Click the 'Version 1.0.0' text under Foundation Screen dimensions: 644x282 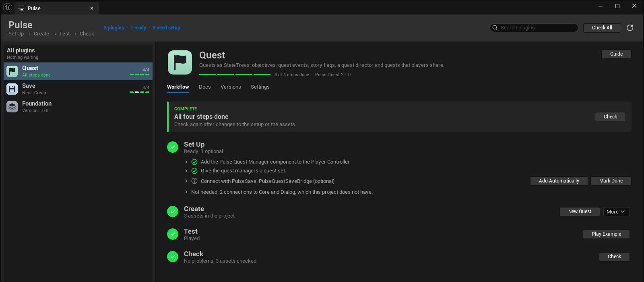point(35,110)
